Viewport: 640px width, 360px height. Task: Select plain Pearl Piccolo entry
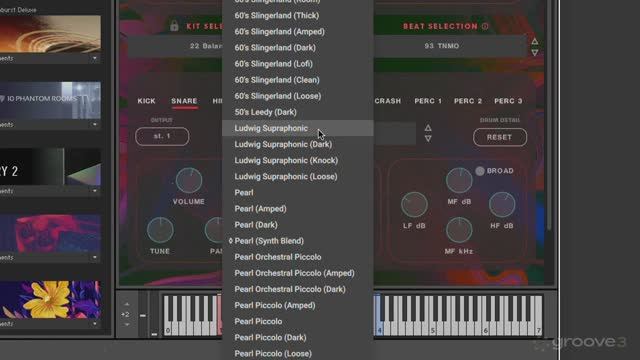[298, 322]
